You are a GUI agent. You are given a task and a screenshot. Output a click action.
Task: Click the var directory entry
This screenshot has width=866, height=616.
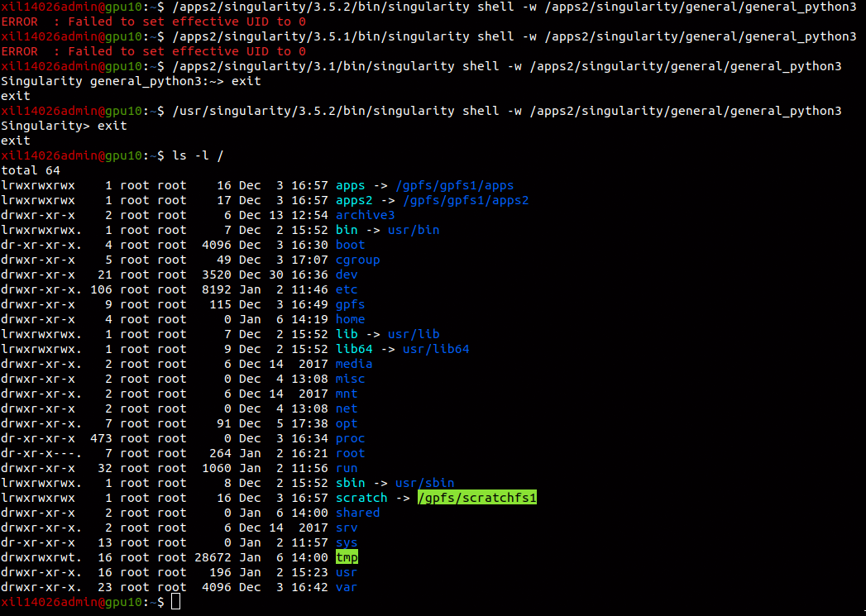tap(347, 587)
